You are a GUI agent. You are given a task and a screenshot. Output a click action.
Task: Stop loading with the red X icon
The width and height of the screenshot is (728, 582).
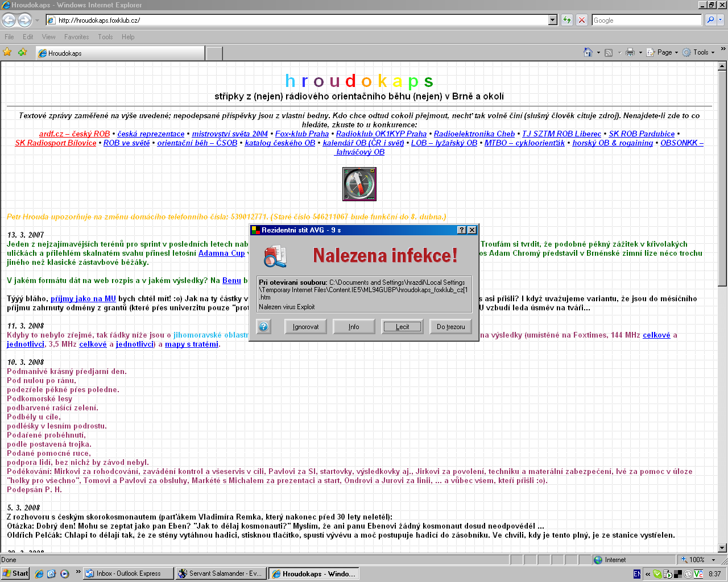(x=582, y=20)
